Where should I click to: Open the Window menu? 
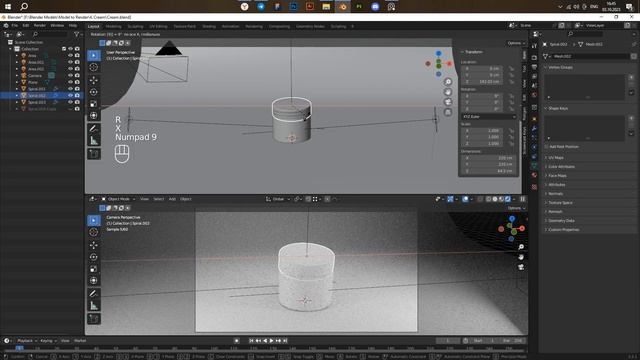pos(57,25)
